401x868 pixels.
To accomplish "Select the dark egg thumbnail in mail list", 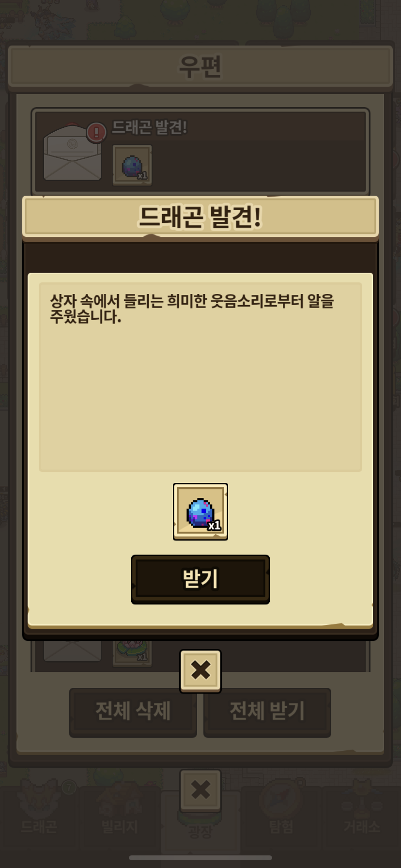I will pos(132,166).
